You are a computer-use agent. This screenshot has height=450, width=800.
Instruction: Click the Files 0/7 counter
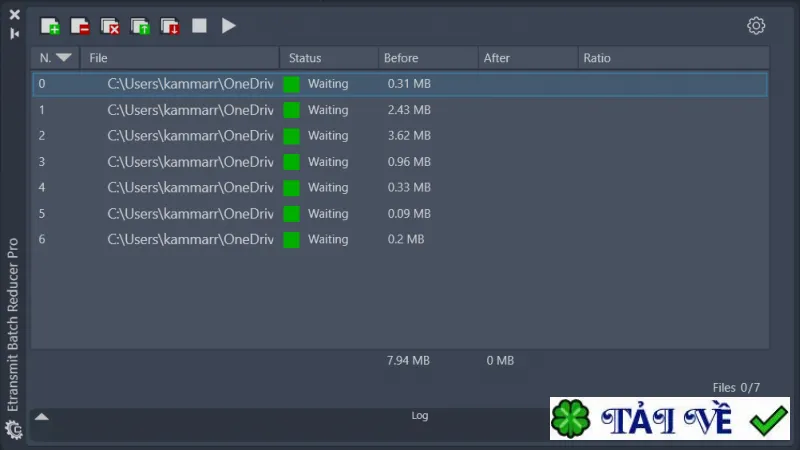click(x=736, y=388)
